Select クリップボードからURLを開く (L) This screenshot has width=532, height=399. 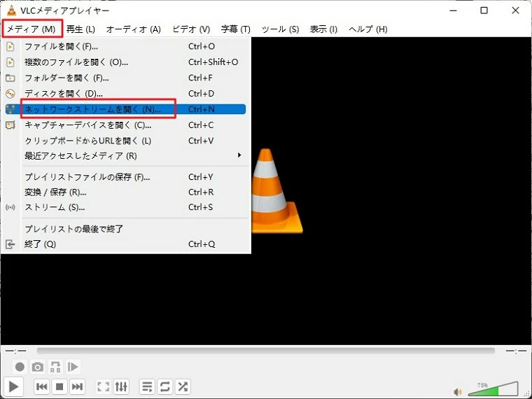click(125, 141)
